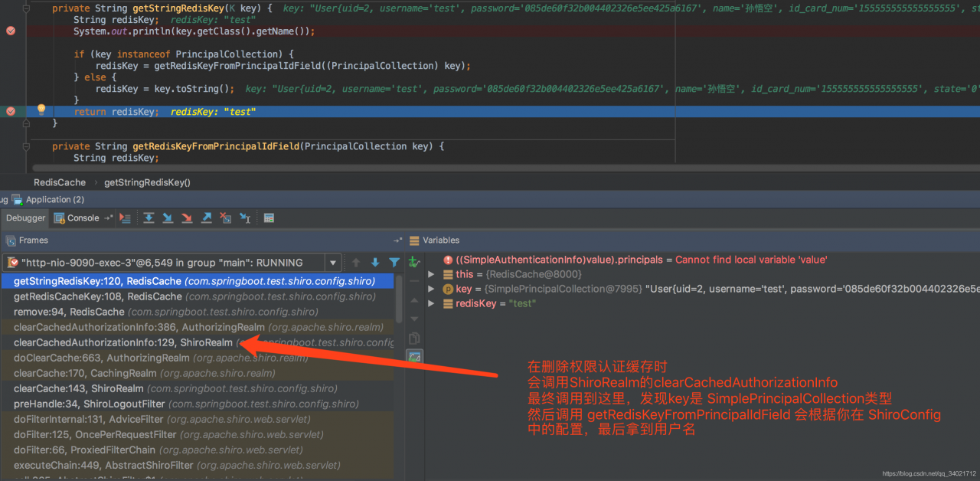Select frame doFilter:125, OncePerRequestFilter
Viewport: 980px width, 481px height.
click(198, 434)
